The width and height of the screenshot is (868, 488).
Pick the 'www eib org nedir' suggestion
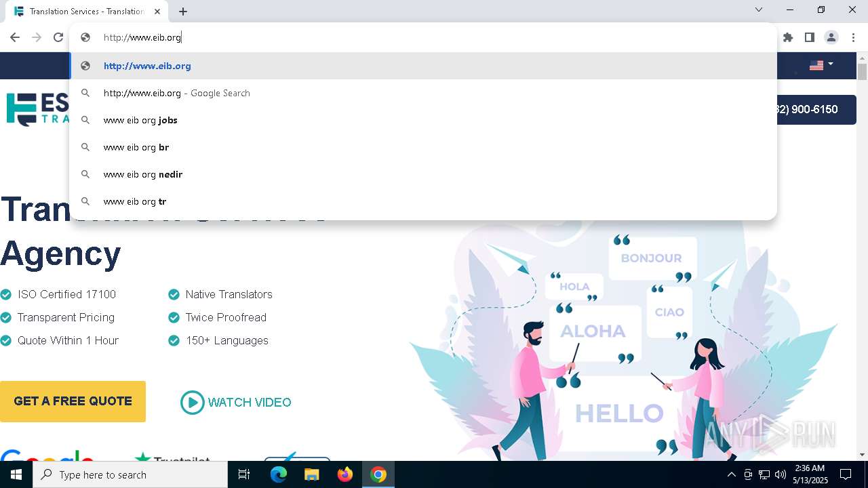click(x=423, y=174)
